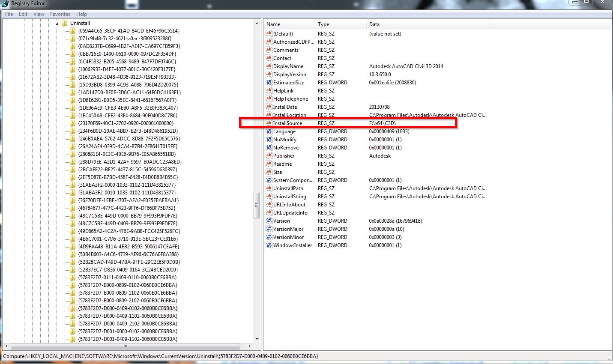Select key {0AD8237B-C699-4B2F-AE47-CA697CFB59F3}
Image resolution: width=613 pixels, height=364 pixels.
[129, 46]
